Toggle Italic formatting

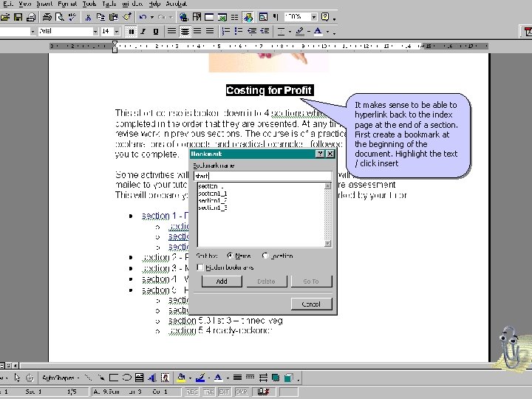[x=143, y=32]
